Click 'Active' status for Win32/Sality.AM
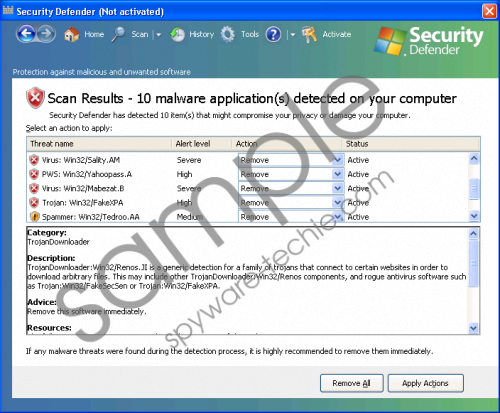This screenshot has height=413, width=500. click(358, 160)
